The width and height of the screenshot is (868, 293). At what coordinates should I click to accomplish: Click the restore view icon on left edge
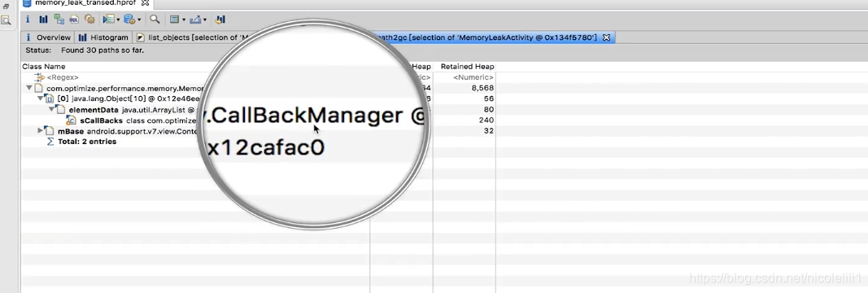[x=6, y=7]
